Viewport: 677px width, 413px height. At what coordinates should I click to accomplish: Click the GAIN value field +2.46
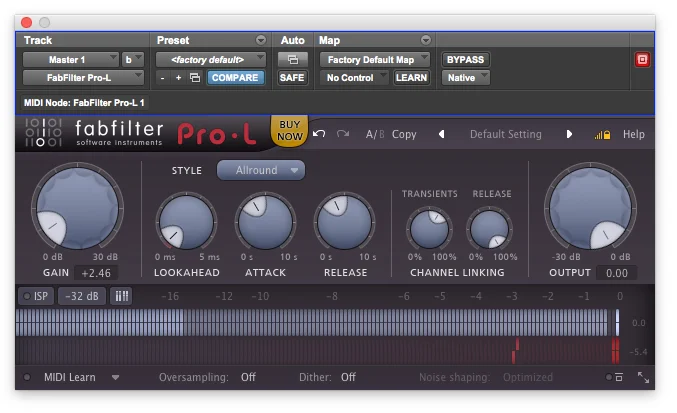96,273
